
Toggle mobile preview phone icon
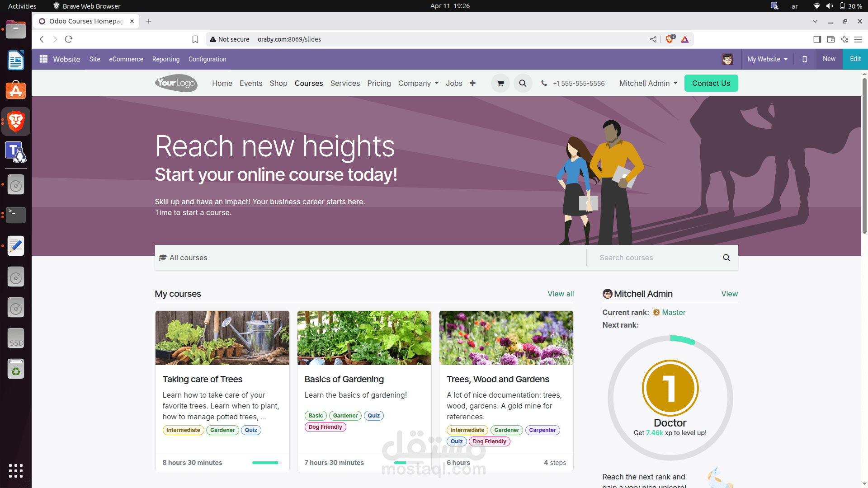(805, 59)
